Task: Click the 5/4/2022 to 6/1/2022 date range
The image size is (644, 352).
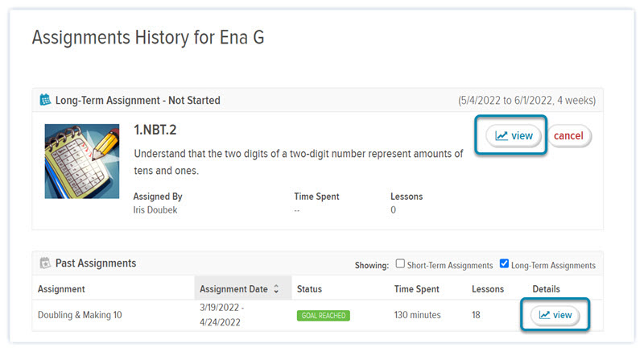Action: pos(526,101)
